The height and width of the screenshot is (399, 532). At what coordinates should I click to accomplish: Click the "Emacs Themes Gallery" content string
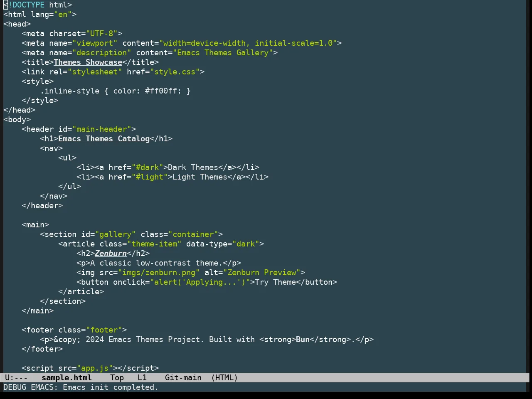(x=223, y=53)
